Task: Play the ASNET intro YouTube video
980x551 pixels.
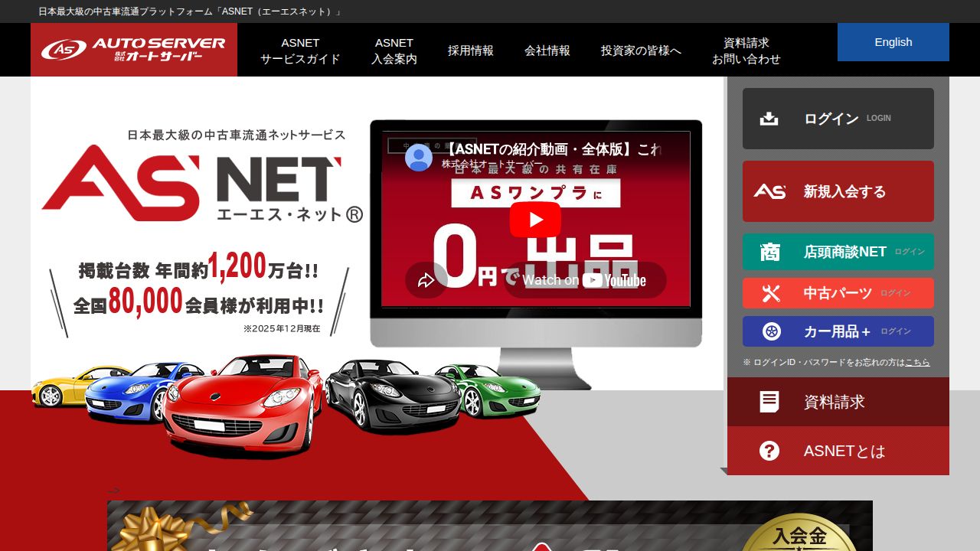Action: point(535,220)
